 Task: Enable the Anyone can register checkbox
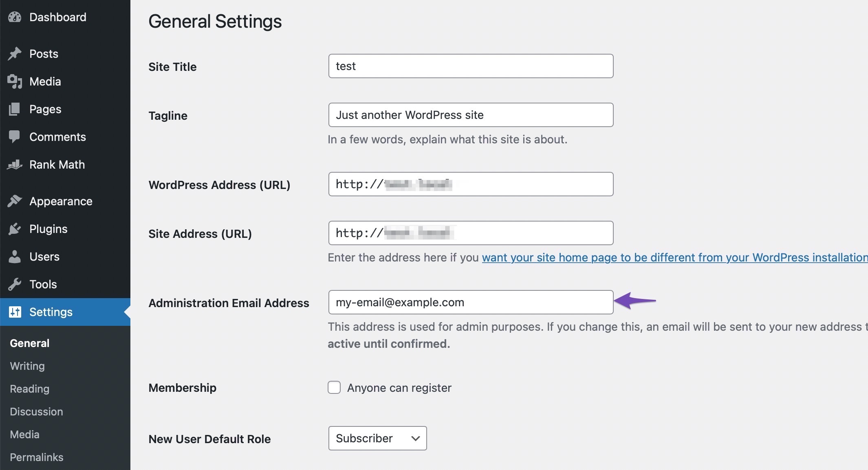pos(334,387)
